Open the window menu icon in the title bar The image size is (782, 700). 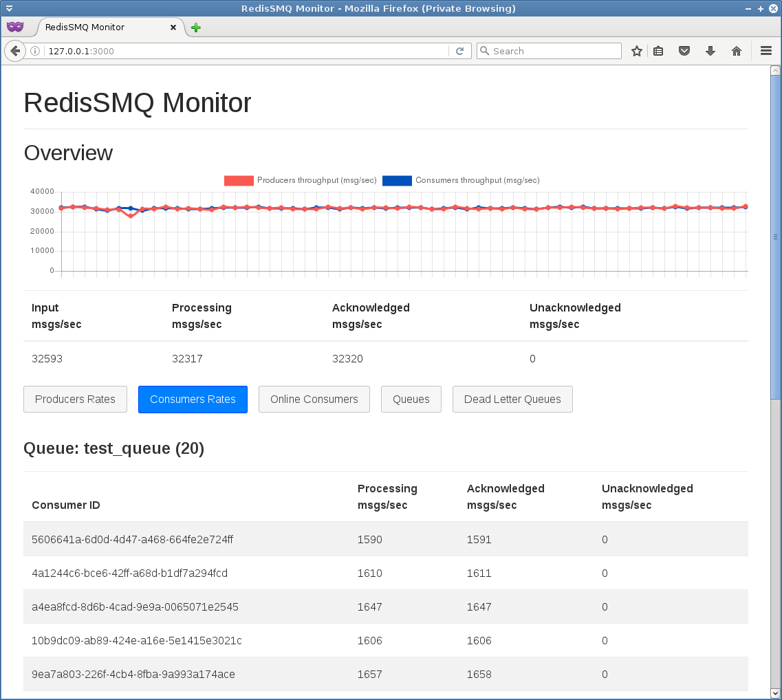click(x=9, y=8)
